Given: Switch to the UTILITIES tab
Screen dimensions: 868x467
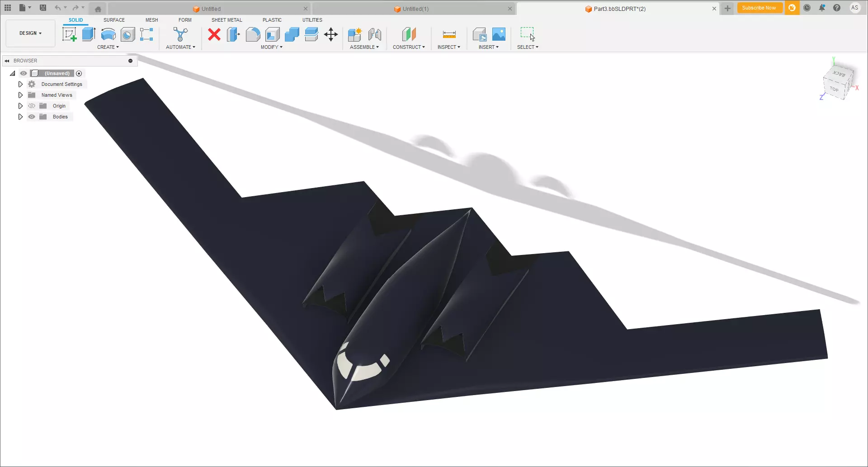Looking at the screenshot, I should pyautogui.click(x=312, y=20).
